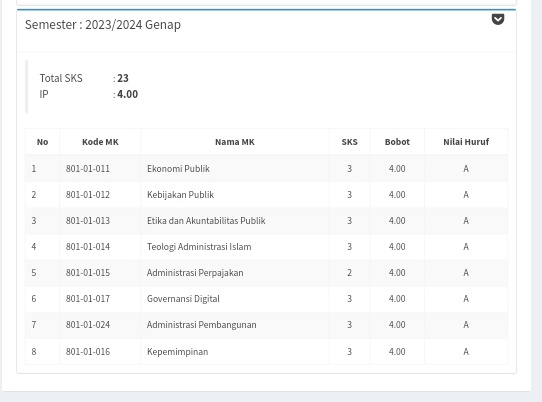Select Administrasi Pembangunan course name
The width and height of the screenshot is (542, 402).
pyautogui.click(x=202, y=325)
